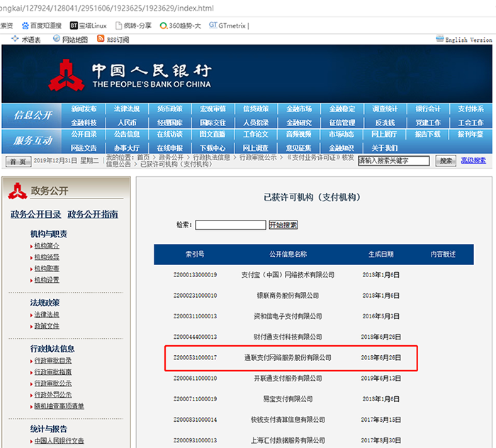This screenshot has width=496, height=448.
Task: Open the 行政审批指南 sidebar link
Action: click(x=53, y=372)
